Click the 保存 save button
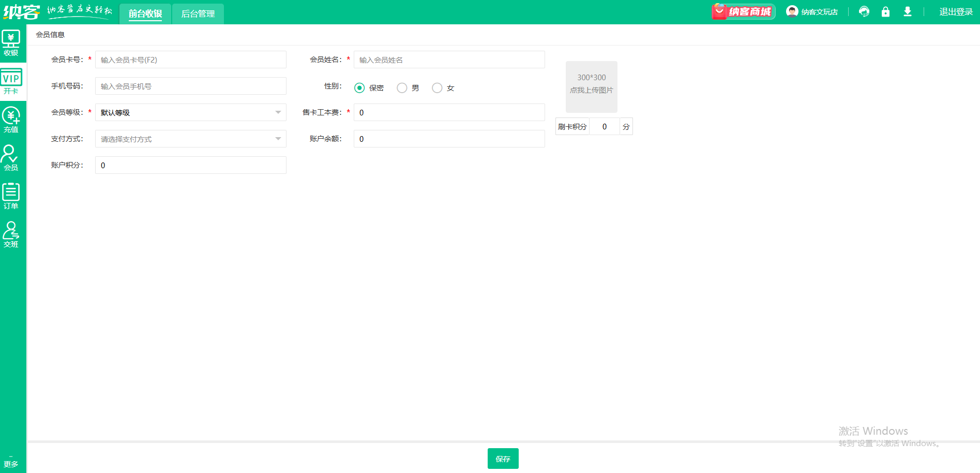 click(x=503, y=459)
